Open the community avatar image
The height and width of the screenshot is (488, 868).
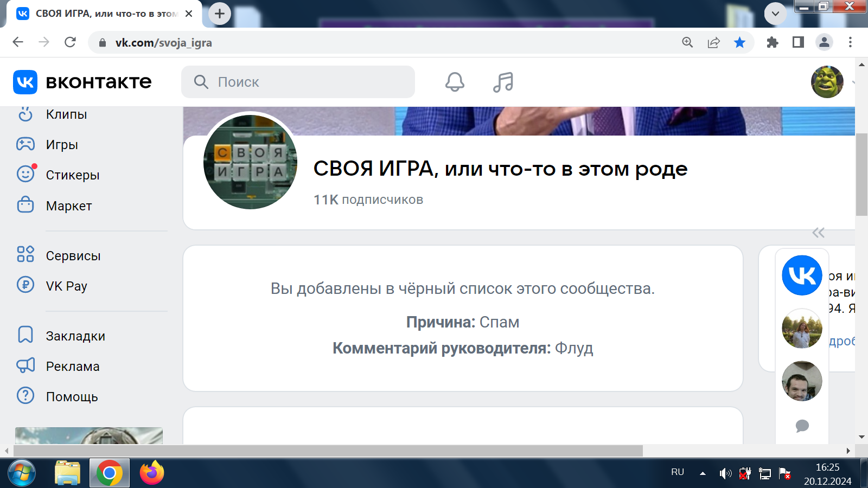(x=250, y=162)
